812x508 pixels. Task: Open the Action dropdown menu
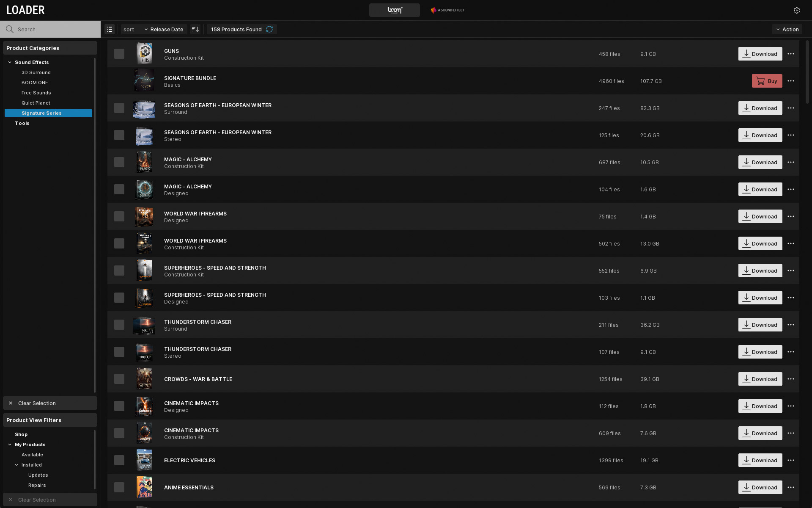click(x=787, y=29)
